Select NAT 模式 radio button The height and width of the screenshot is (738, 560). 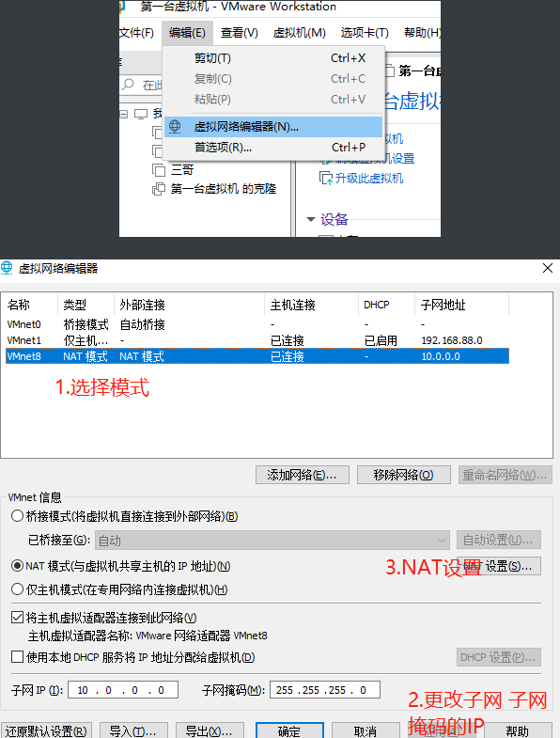18,566
